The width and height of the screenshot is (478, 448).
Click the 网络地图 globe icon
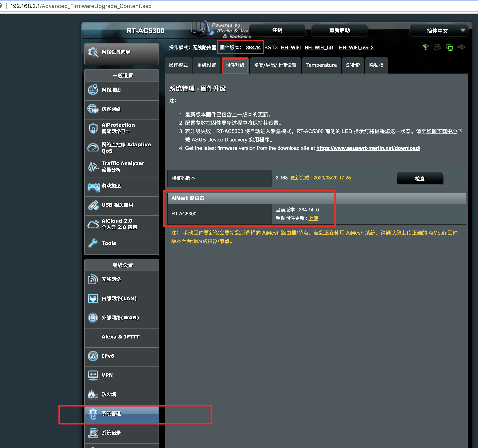tap(93, 90)
